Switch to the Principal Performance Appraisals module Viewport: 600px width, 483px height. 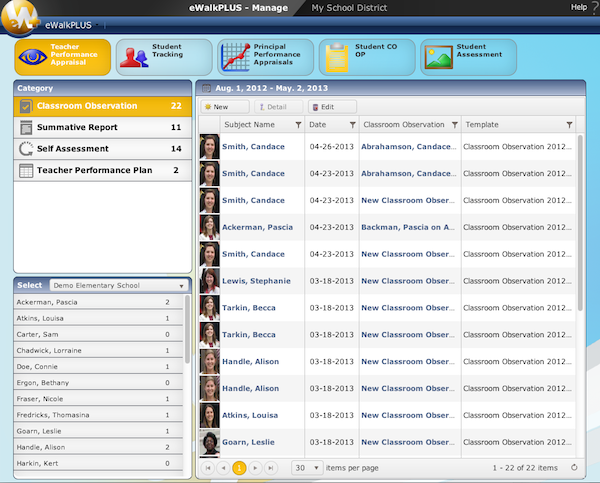coord(266,57)
